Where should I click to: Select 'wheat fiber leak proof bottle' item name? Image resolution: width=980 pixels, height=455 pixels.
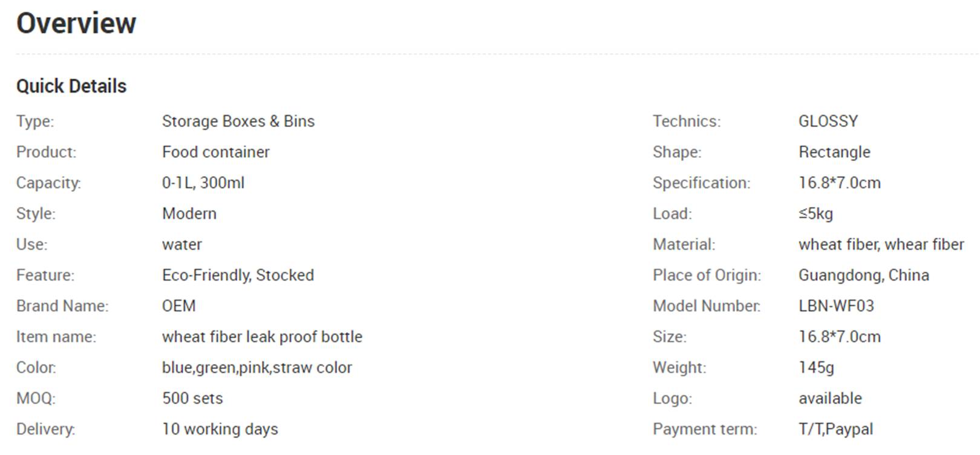click(263, 337)
